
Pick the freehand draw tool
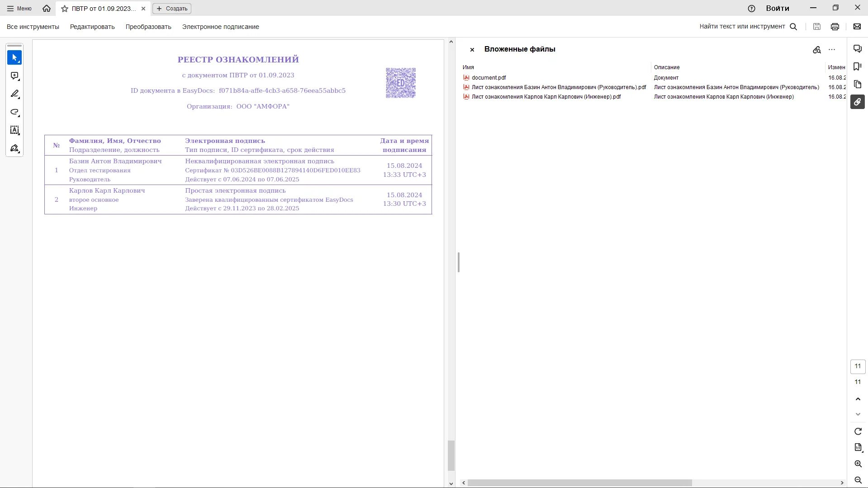pos(14,112)
